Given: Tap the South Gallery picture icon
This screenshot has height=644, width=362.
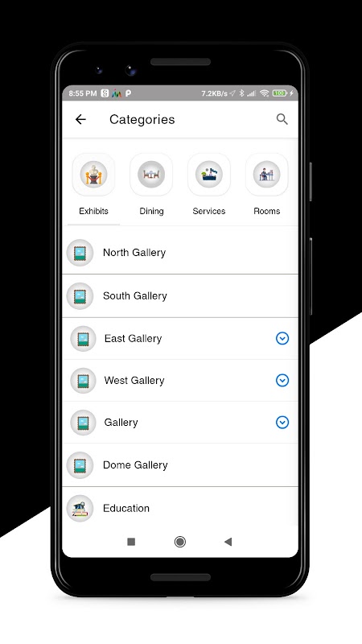Looking at the screenshot, I should coord(80,296).
